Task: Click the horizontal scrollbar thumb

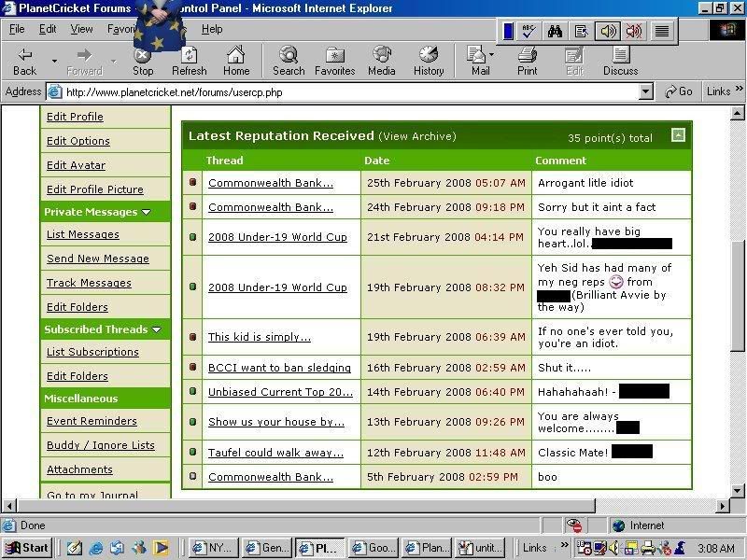Action: [306, 505]
